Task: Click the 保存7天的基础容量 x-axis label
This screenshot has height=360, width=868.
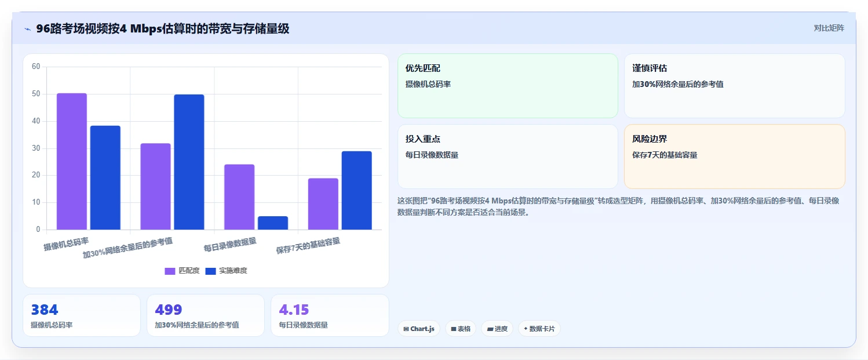Action: coord(308,246)
